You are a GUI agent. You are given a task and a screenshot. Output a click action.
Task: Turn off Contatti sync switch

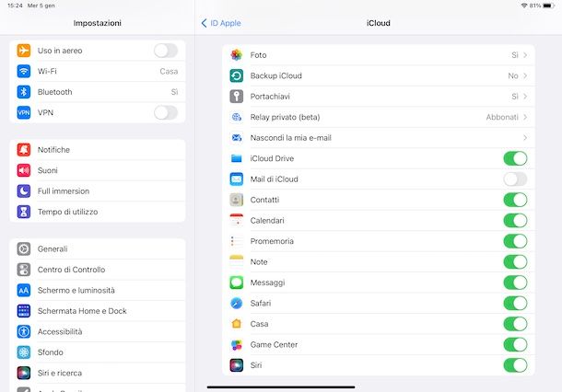pyautogui.click(x=515, y=200)
